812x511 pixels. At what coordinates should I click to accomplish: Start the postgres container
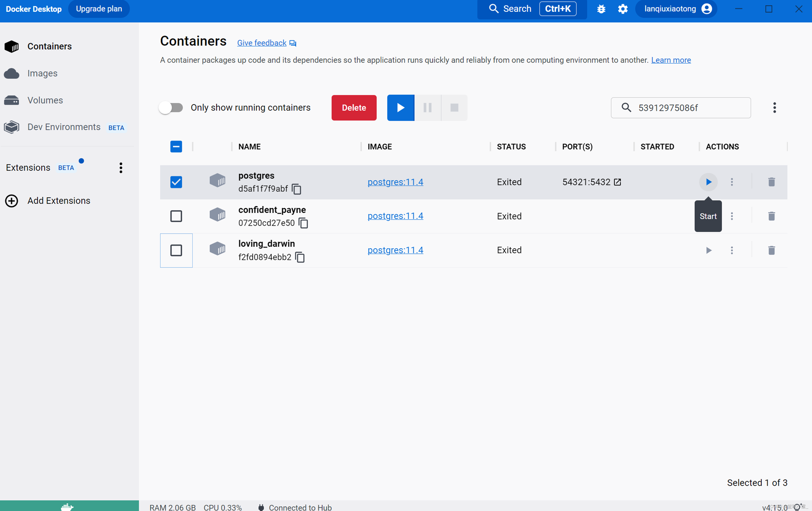pos(708,182)
